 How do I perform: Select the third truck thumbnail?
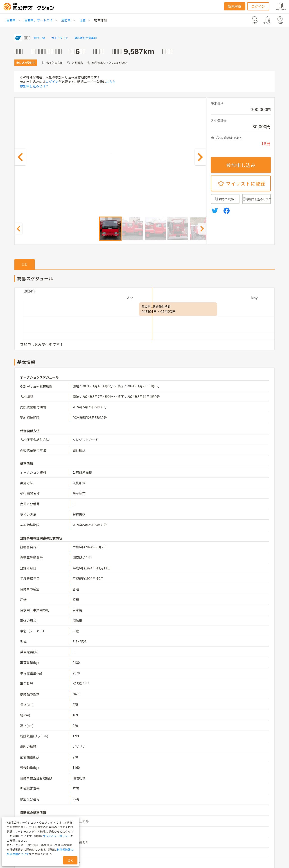155,229
